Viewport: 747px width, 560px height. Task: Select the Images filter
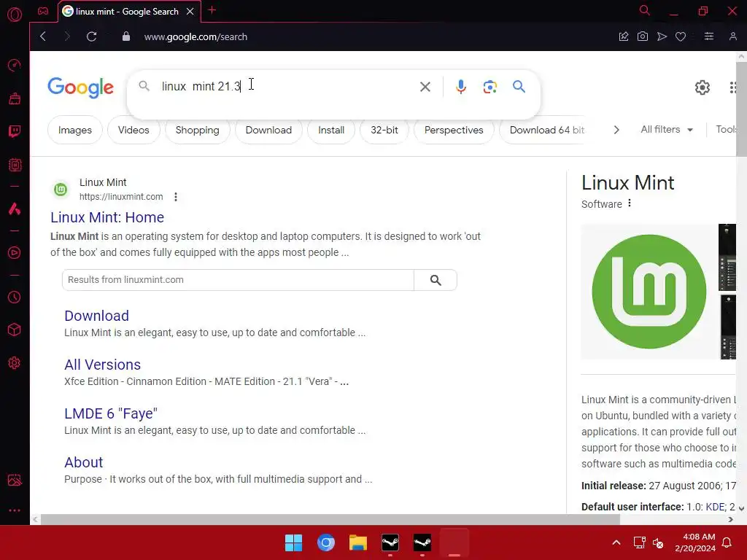coord(75,130)
